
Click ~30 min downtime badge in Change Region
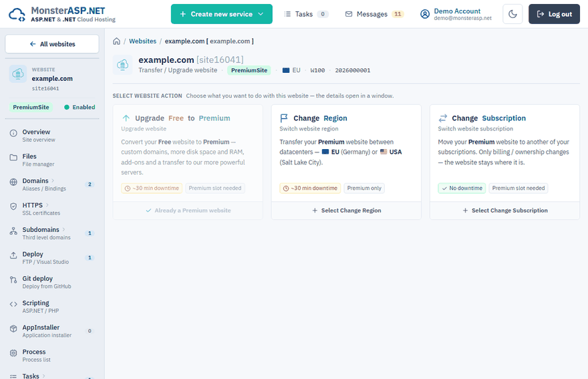click(x=310, y=188)
